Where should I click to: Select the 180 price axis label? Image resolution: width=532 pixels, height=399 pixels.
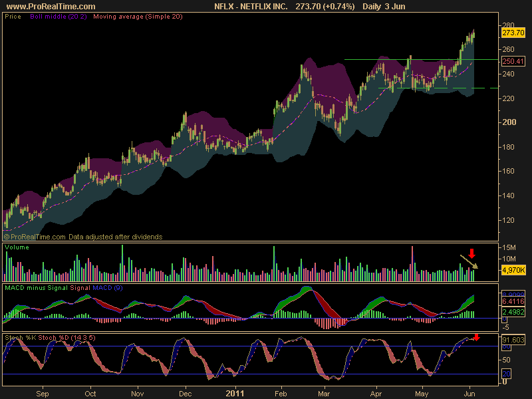click(x=508, y=147)
